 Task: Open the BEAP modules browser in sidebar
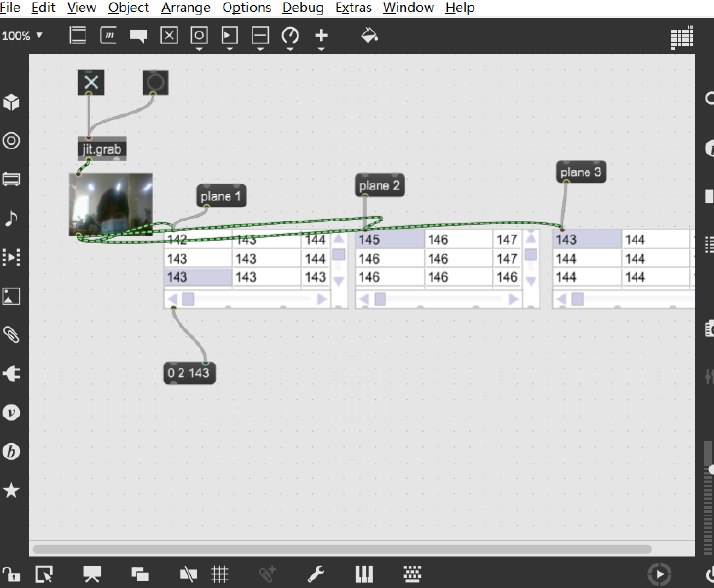(x=11, y=452)
